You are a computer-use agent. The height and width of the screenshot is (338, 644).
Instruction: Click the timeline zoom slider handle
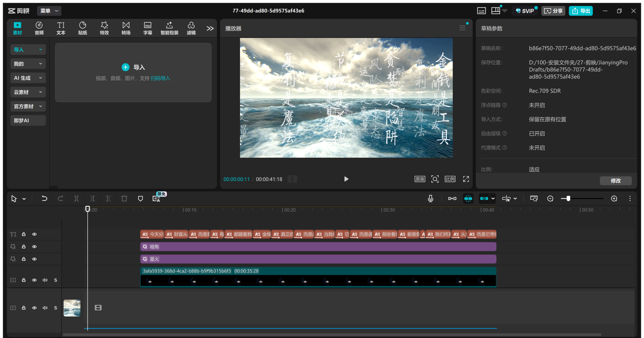pyautogui.click(x=568, y=199)
